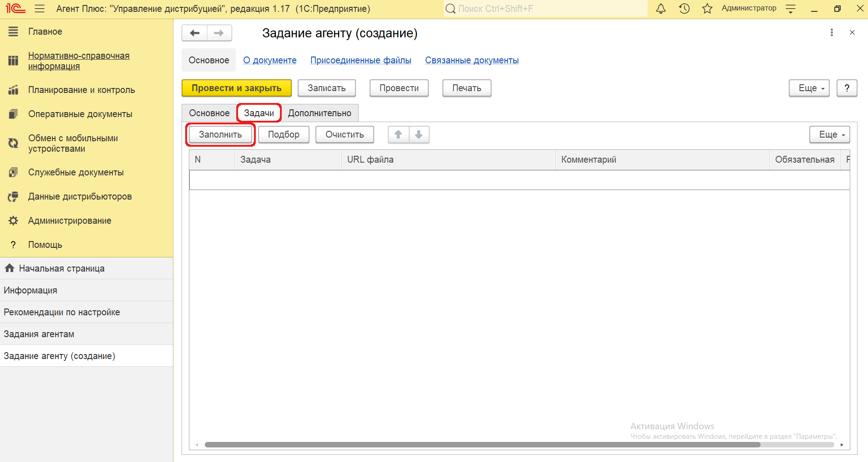Switch to the Основное sub-tab
The image size is (868, 462).
209,113
